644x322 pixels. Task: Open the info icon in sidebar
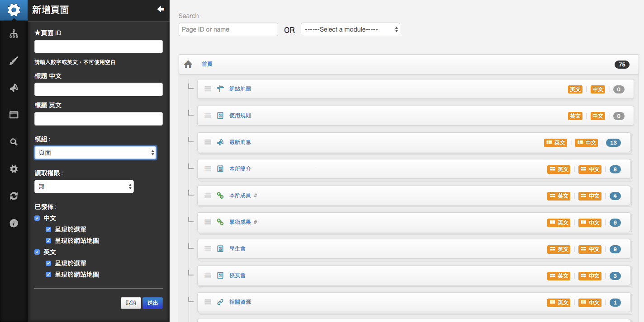[x=14, y=223]
